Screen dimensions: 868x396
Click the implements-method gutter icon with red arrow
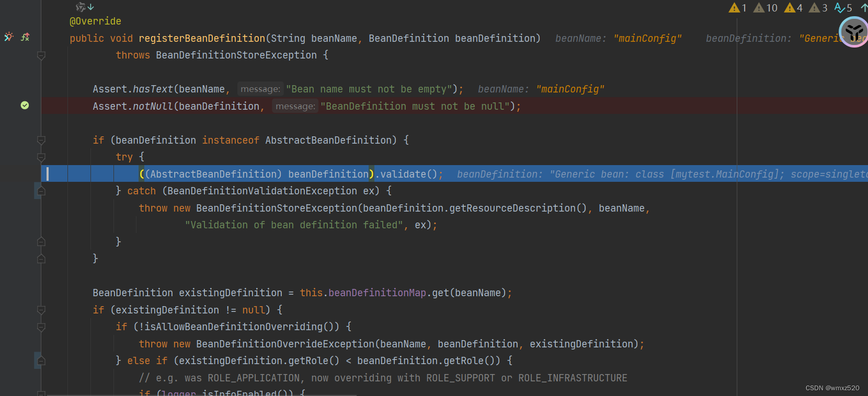tap(25, 37)
